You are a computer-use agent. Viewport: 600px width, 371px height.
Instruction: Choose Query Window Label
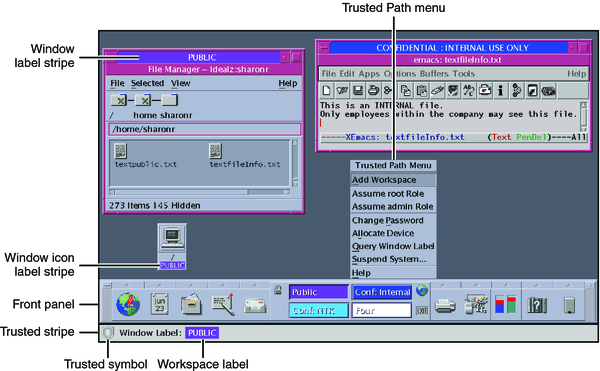click(x=393, y=246)
